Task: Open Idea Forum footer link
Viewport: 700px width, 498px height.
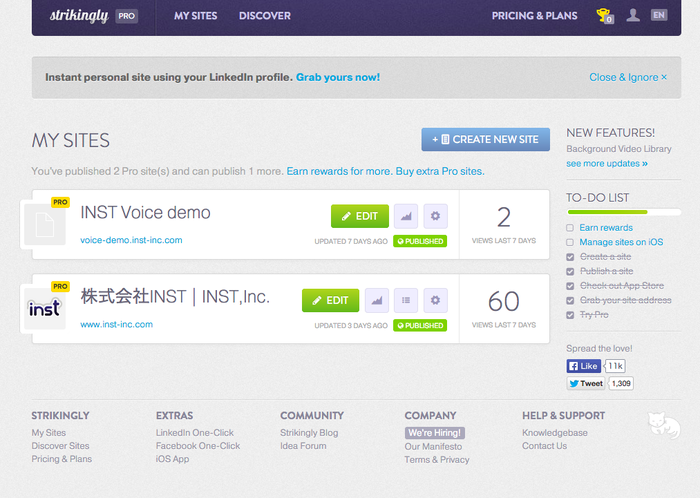Action: pyautogui.click(x=303, y=446)
